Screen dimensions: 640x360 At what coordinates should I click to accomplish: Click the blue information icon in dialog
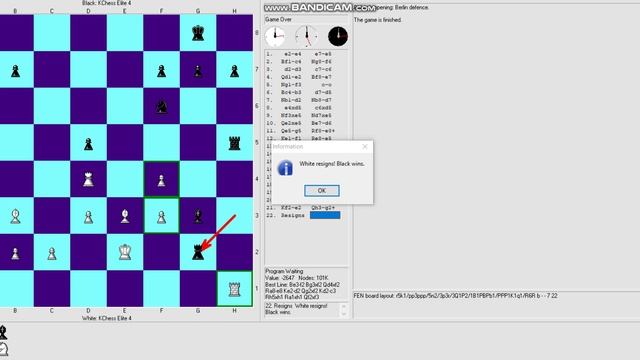click(285, 168)
